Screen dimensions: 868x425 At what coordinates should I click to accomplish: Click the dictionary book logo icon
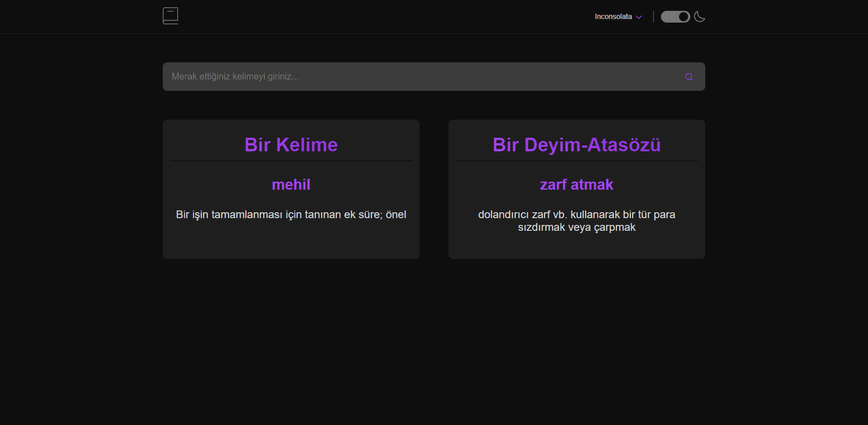(x=170, y=16)
